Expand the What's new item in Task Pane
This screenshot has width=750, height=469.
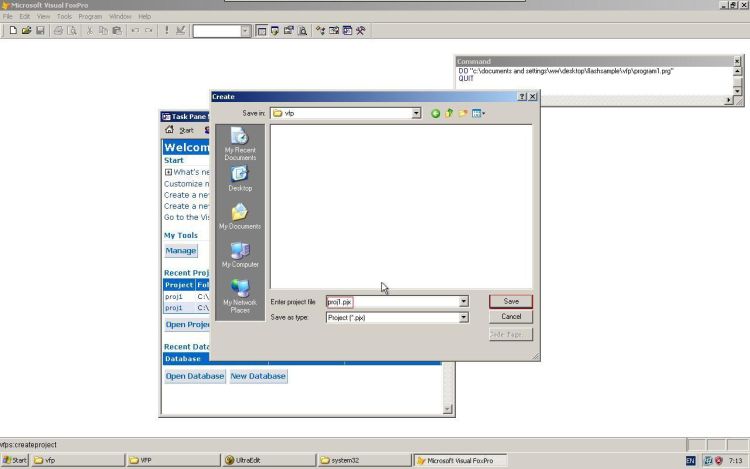pos(168,172)
